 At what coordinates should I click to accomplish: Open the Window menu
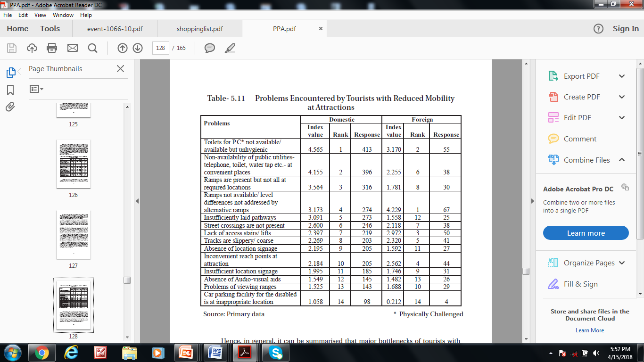coord(63,15)
